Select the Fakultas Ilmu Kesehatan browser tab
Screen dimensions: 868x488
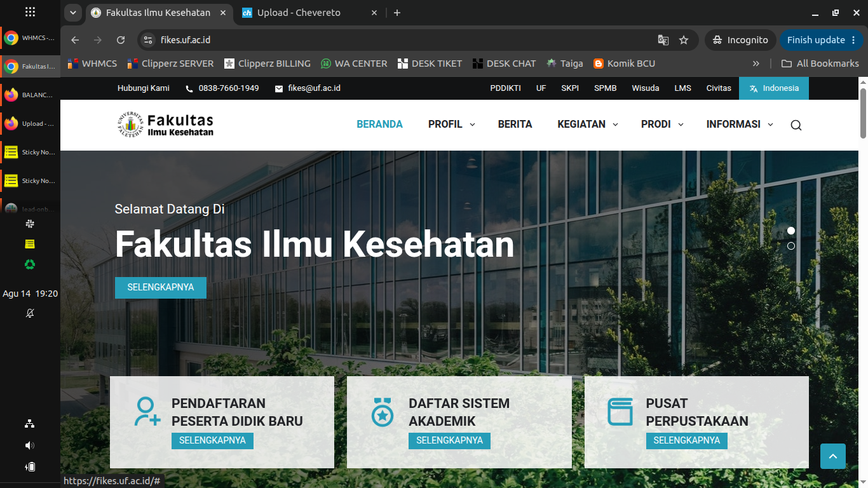(x=159, y=13)
